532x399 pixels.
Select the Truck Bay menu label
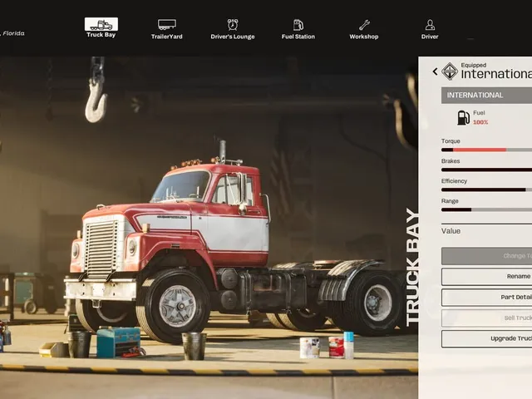click(x=101, y=35)
